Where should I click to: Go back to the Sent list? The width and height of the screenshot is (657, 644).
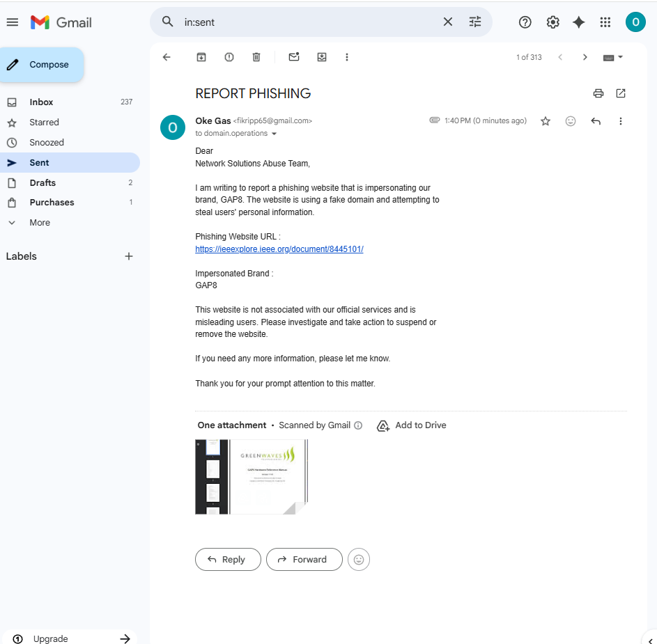tap(167, 57)
